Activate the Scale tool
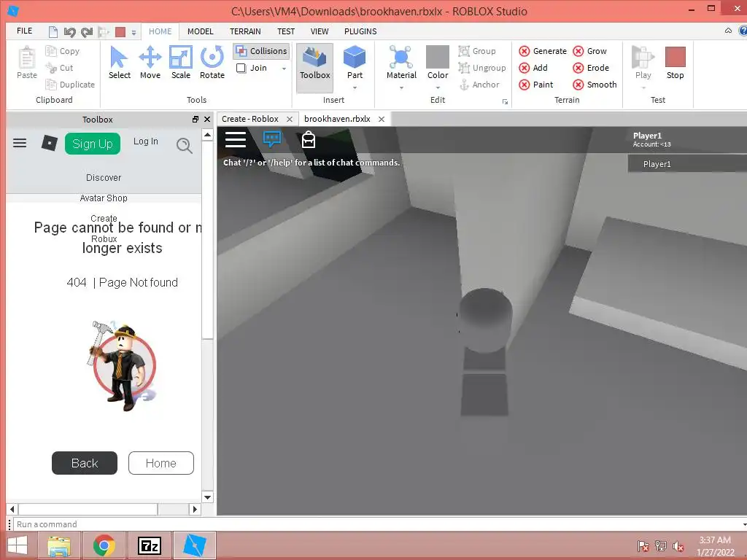Image resolution: width=747 pixels, height=560 pixels. 181,63
